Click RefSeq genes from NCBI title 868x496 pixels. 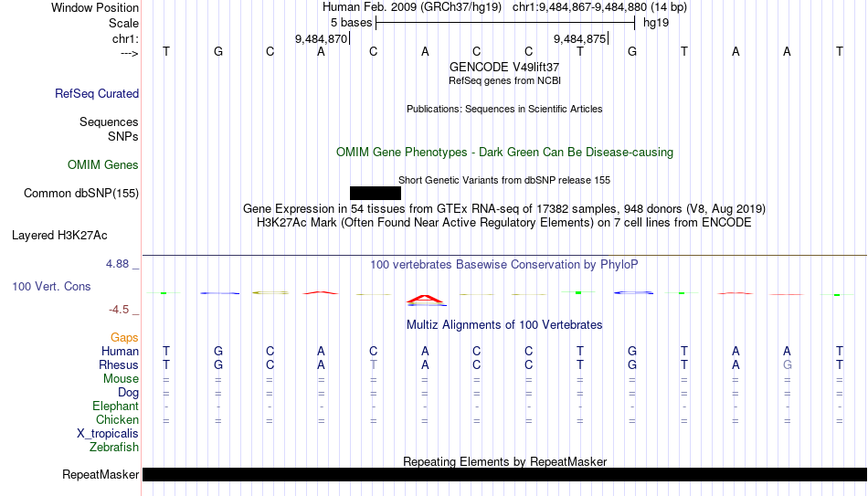click(504, 80)
